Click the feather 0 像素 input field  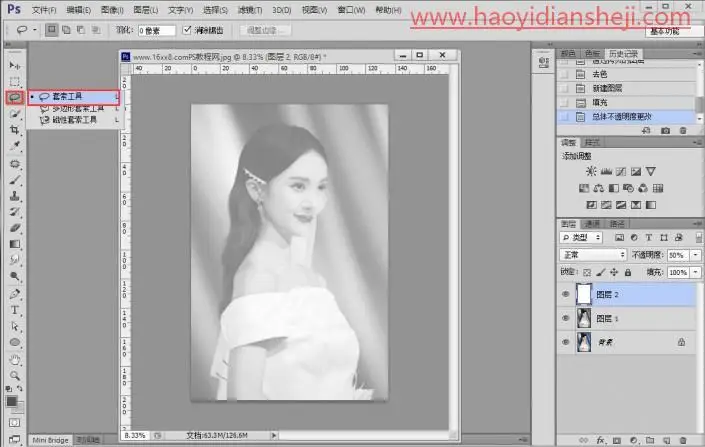point(156,31)
